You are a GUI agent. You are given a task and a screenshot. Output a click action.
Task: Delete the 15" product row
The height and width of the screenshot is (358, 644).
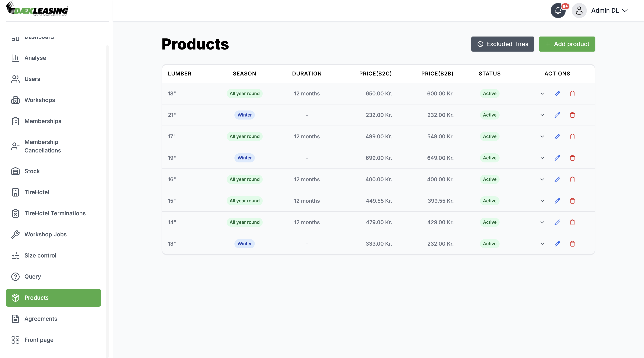click(572, 201)
